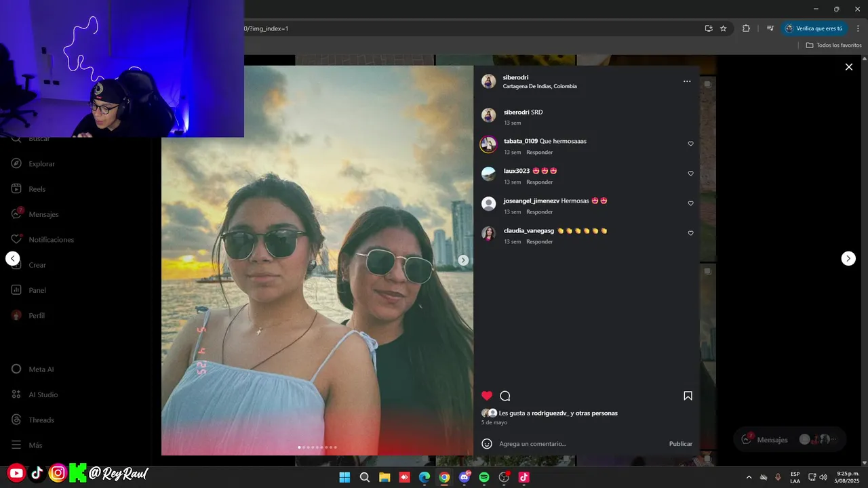Screen dimensions: 868x488
Task: Advance to the next photo in the carousel
Action: click(x=463, y=260)
